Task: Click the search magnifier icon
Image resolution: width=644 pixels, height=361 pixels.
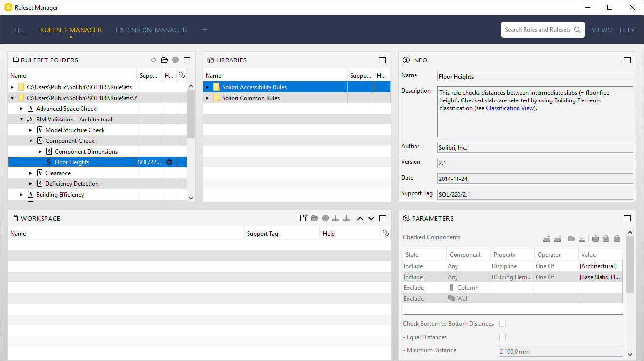Action: click(577, 30)
